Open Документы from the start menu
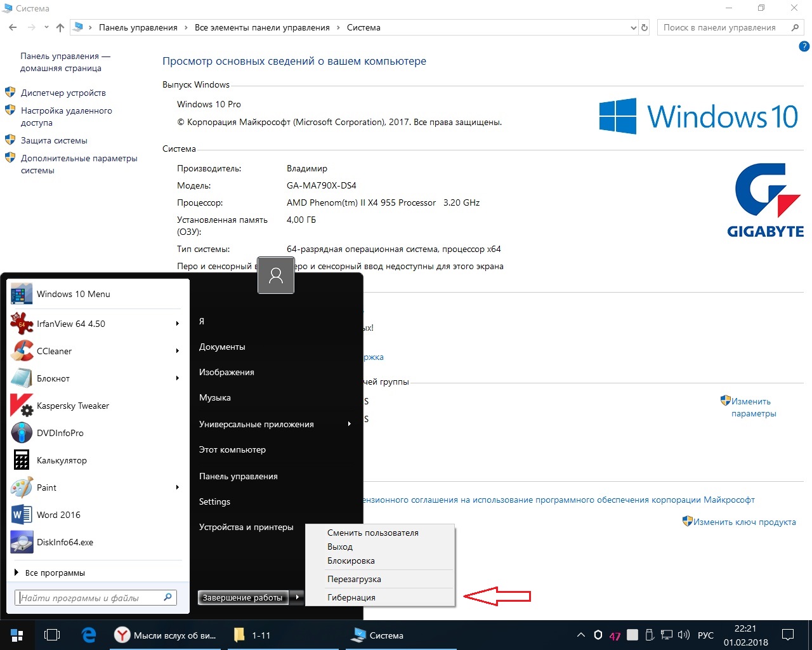The height and width of the screenshot is (650, 812). point(222,347)
